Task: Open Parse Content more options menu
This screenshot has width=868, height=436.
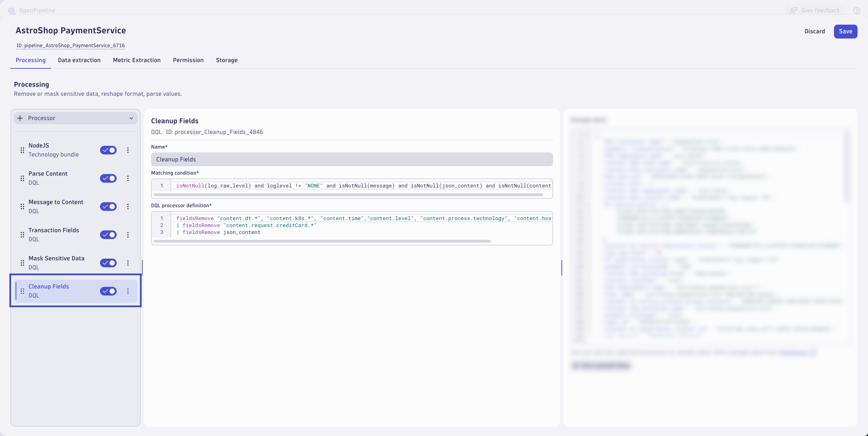Action: coord(128,178)
